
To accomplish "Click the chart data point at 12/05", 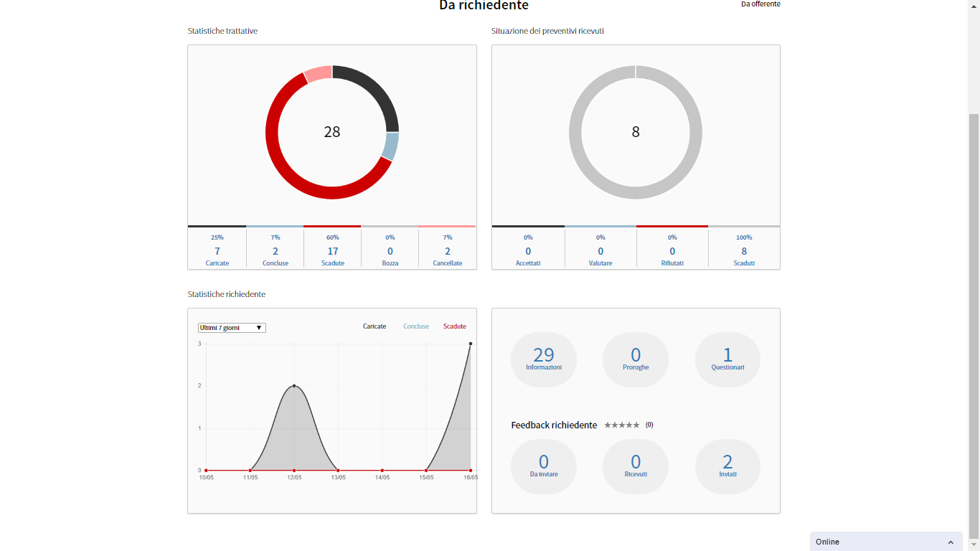I will (294, 386).
